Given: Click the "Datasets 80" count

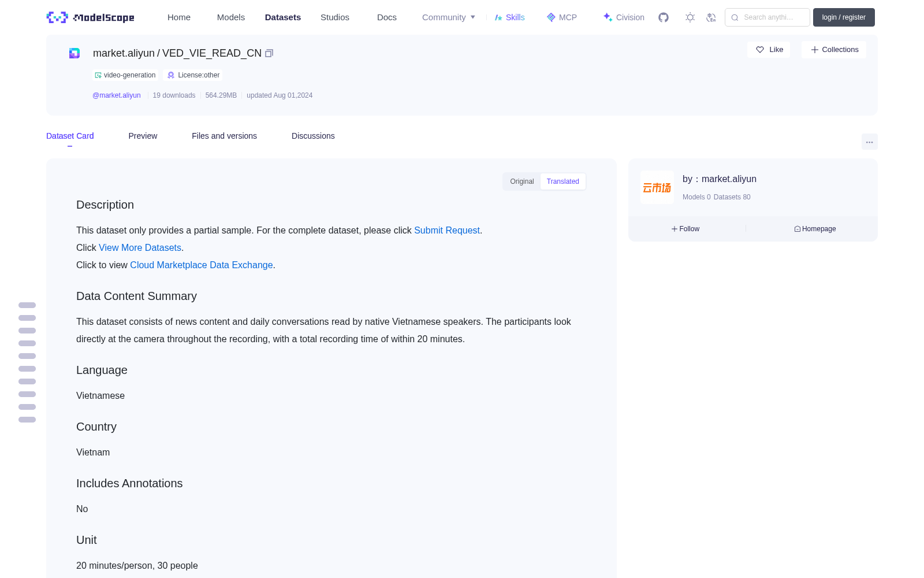Looking at the screenshot, I should click(x=732, y=197).
